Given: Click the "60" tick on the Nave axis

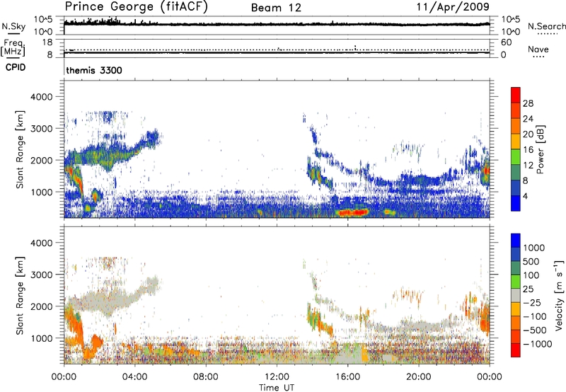Looking at the screenshot, I should pos(506,42).
